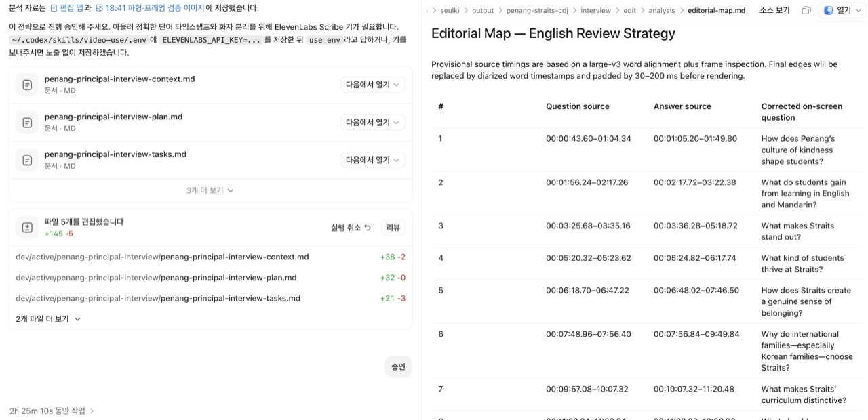Image resolution: width=868 pixels, height=420 pixels.
Task: Expand the 2h 25m 10s 동안 작업 summary
Action: pos(52,411)
